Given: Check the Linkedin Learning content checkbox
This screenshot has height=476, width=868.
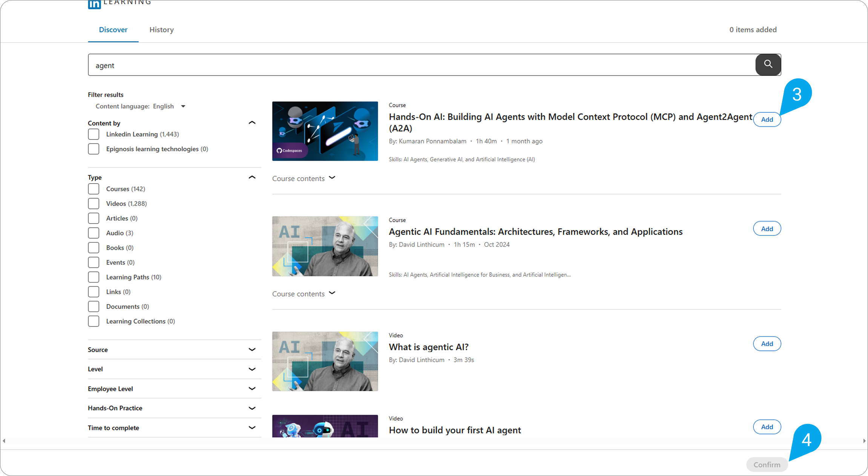Looking at the screenshot, I should (x=94, y=134).
